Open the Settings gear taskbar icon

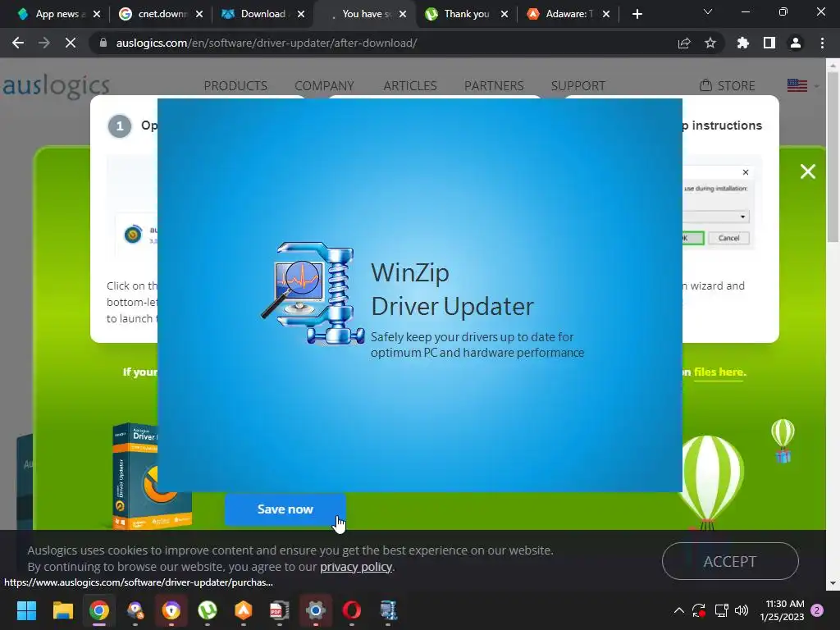(x=316, y=610)
